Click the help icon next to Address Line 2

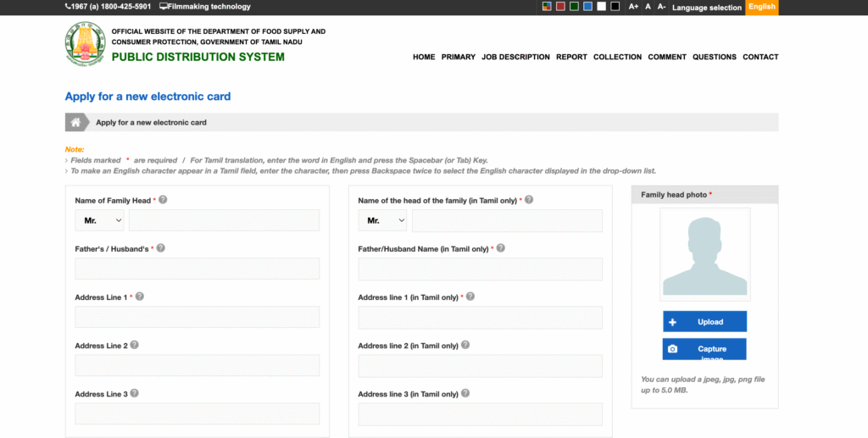tap(134, 345)
